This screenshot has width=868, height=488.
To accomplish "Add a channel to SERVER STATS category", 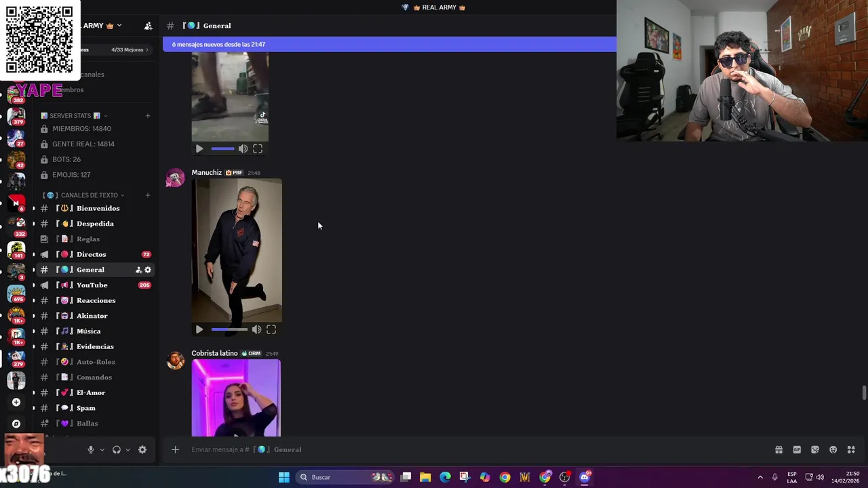I will 148,116.
